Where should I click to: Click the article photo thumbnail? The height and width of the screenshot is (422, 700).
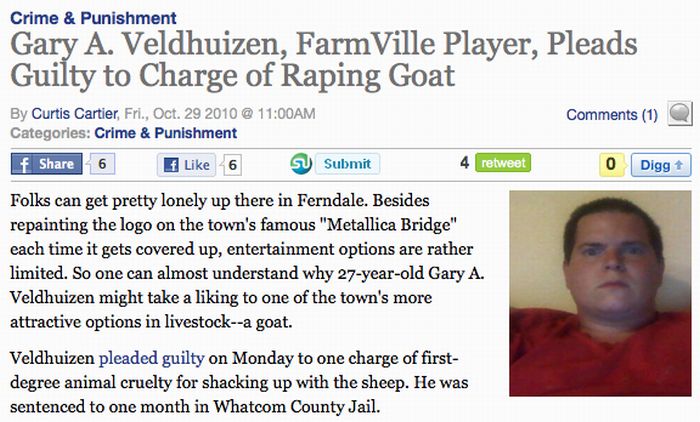pyautogui.click(x=600, y=293)
